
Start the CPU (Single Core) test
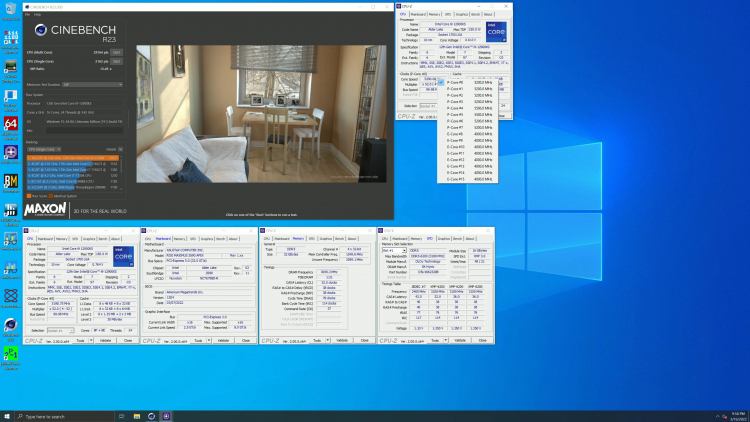coord(116,61)
